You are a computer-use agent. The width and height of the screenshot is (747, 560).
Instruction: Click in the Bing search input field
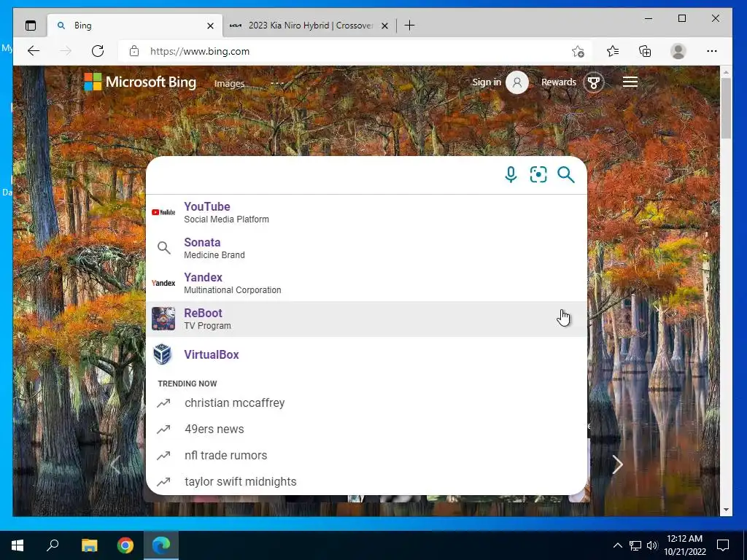tap(324, 175)
